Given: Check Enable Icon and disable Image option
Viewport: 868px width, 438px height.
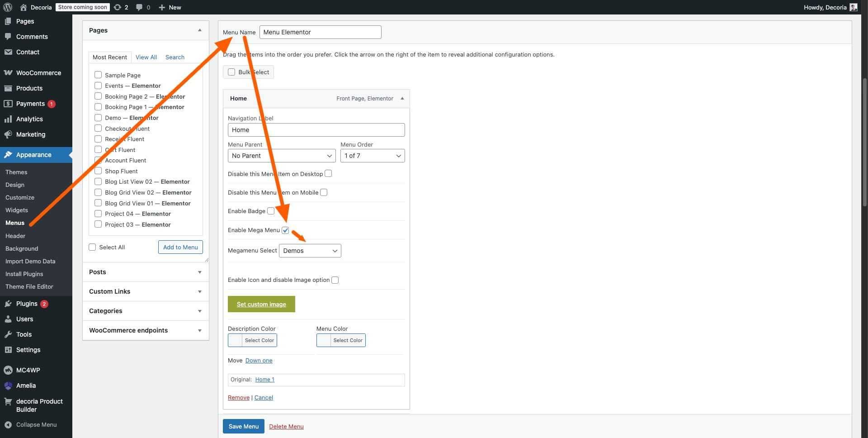Looking at the screenshot, I should coord(335,280).
